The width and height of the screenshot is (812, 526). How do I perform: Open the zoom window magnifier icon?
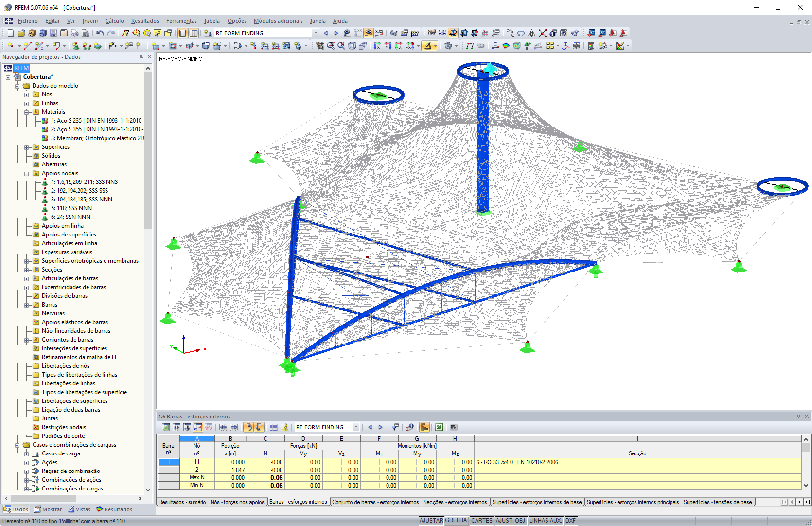click(x=331, y=46)
